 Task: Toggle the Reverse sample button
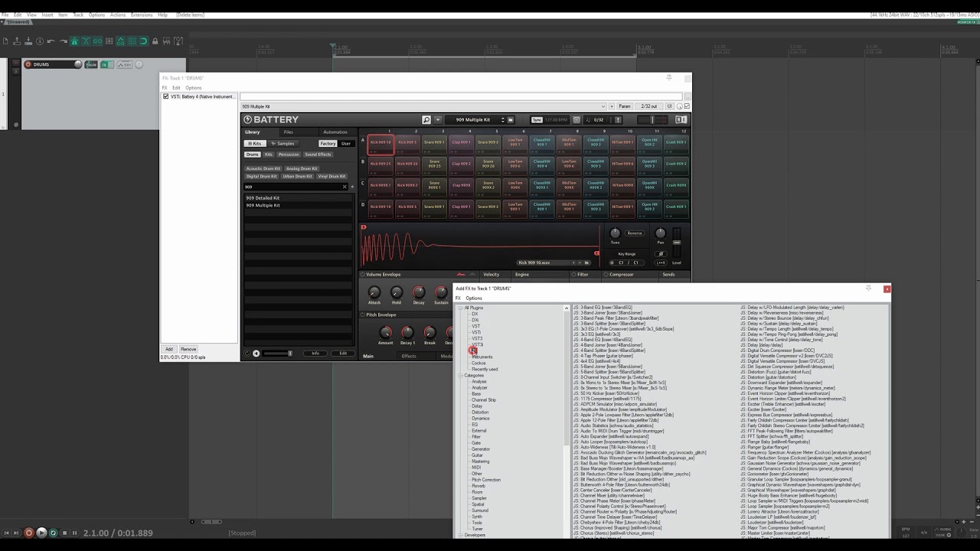click(635, 233)
